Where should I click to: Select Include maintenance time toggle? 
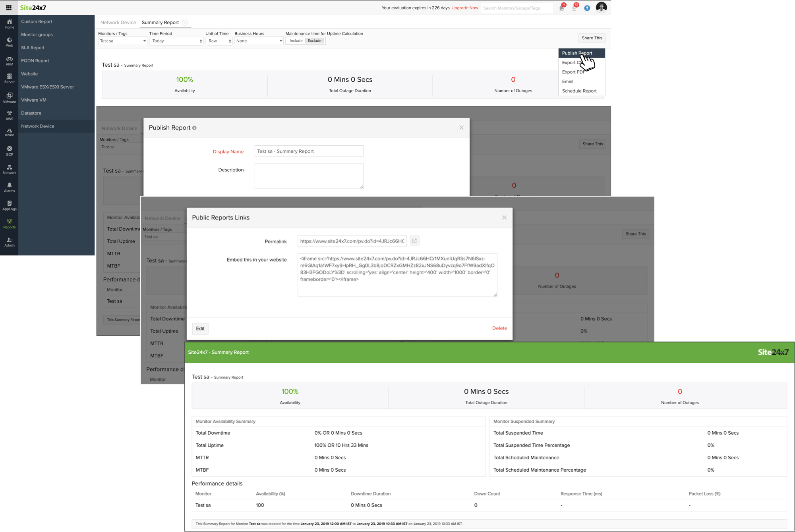coord(296,40)
